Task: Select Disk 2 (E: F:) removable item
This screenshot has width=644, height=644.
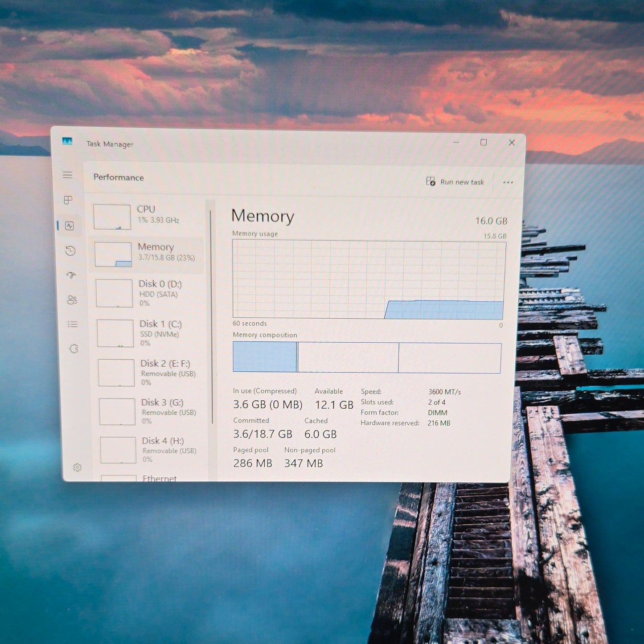Action: [x=150, y=373]
